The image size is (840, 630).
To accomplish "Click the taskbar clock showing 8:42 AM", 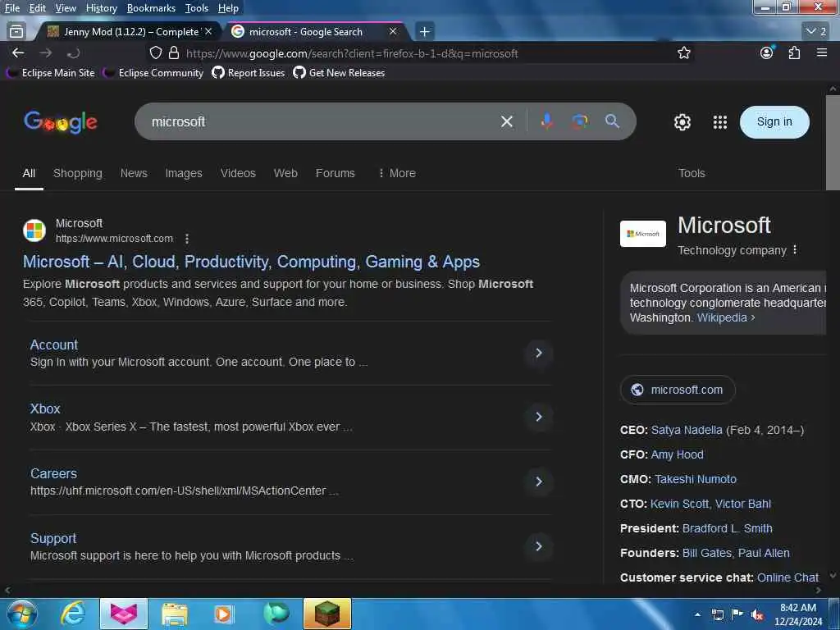I will (x=798, y=614).
